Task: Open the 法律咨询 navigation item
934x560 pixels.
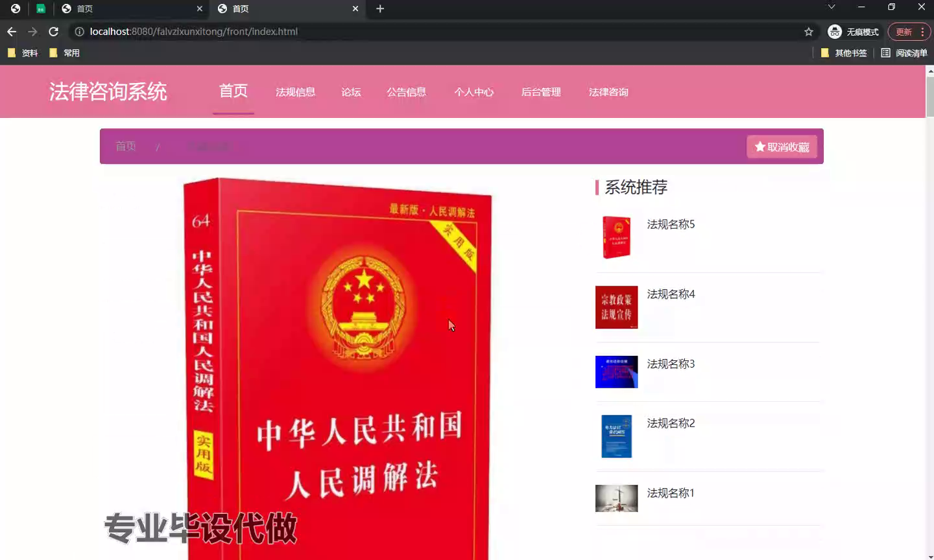Action: (x=608, y=92)
